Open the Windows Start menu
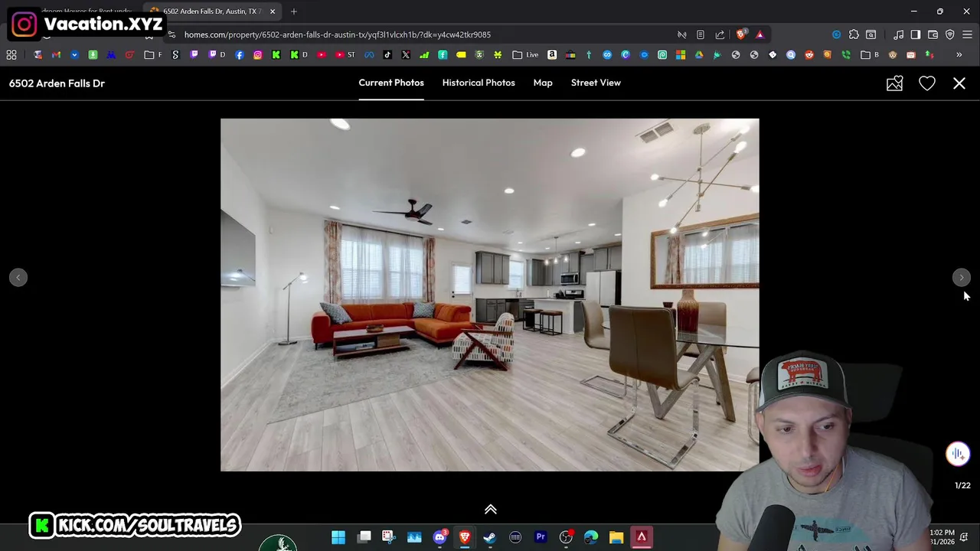The height and width of the screenshot is (551, 980). (x=338, y=537)
